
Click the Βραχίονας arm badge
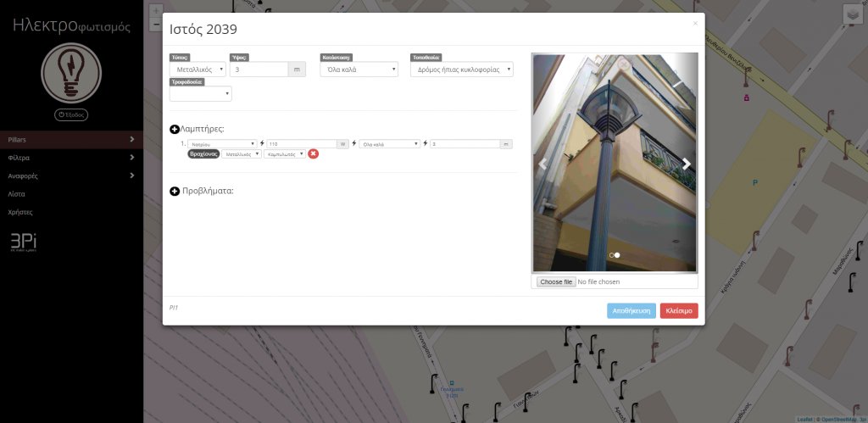point(203,154)
